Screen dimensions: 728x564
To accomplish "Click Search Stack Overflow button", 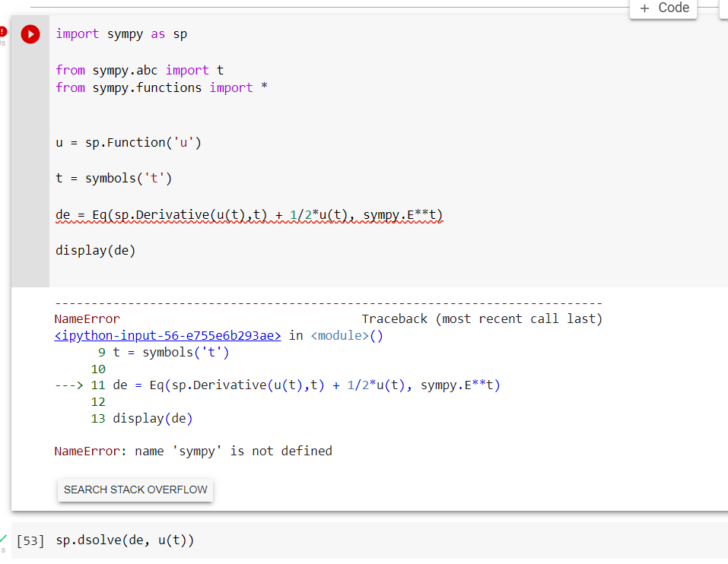I will (135, 490).
